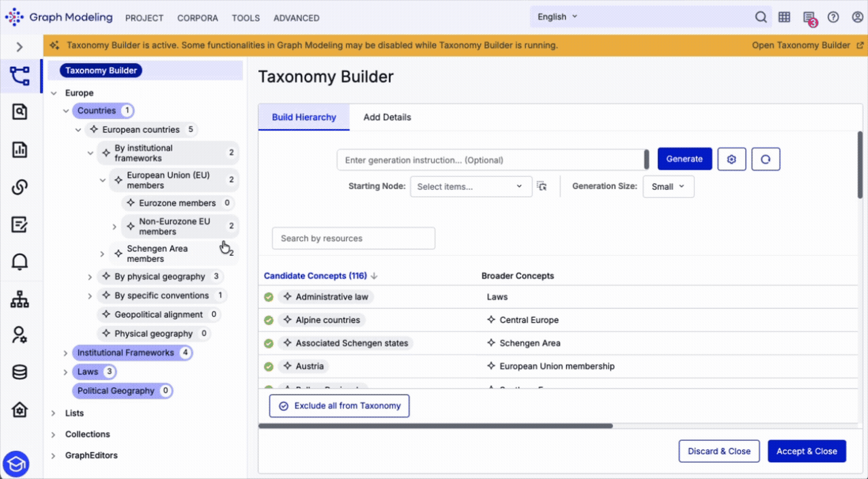
Task: Open the help question mark icon
Action: pyautogui.click(x=833, y=17)
